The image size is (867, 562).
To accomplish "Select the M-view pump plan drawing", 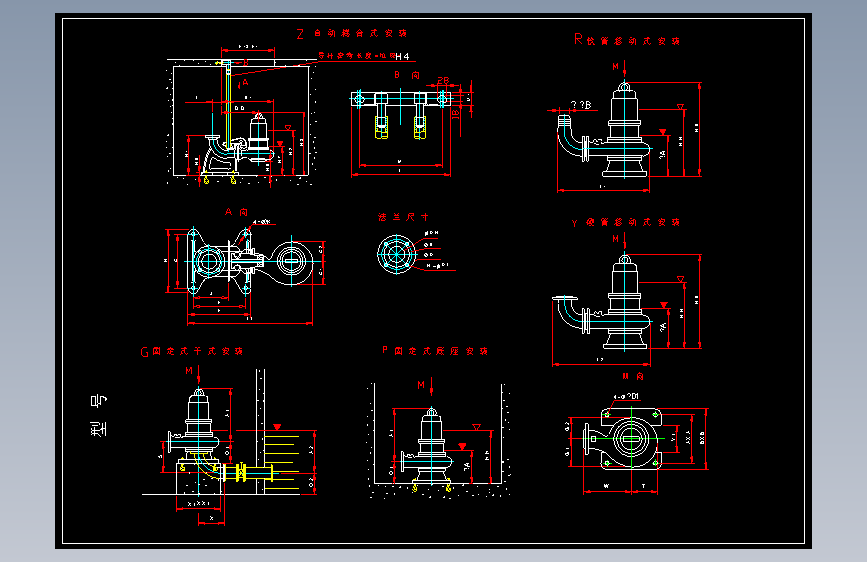I will click(624, 439).
